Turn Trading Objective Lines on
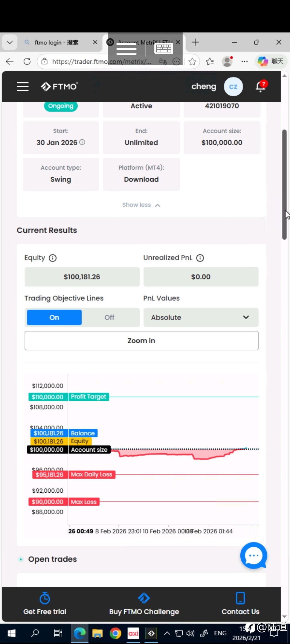290x644 pixels. point(54,317)
